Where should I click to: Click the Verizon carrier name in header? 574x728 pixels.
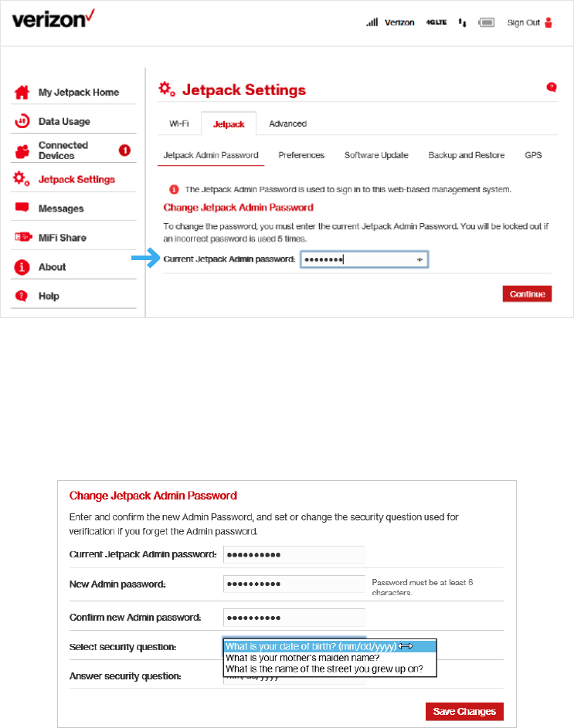click(399, 22)
